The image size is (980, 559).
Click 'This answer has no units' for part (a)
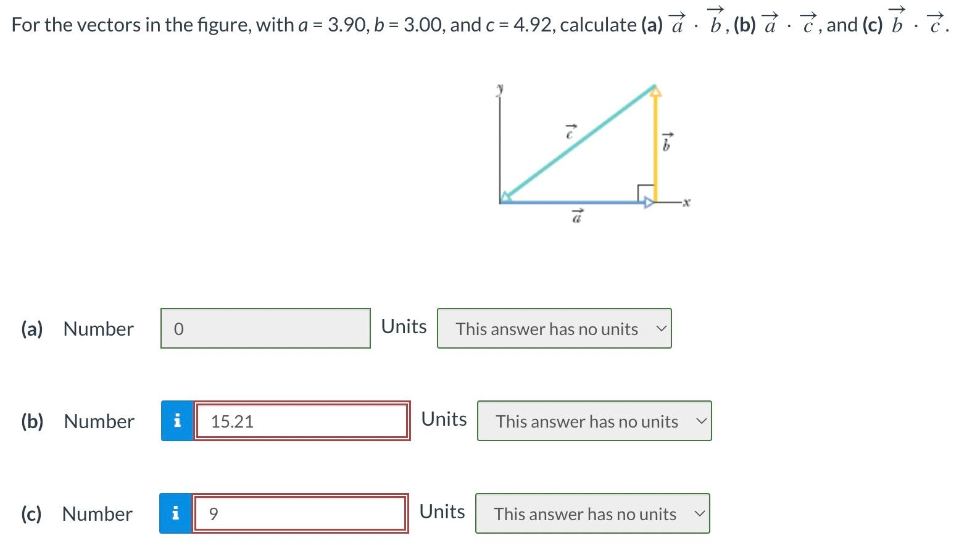point(546,329)
